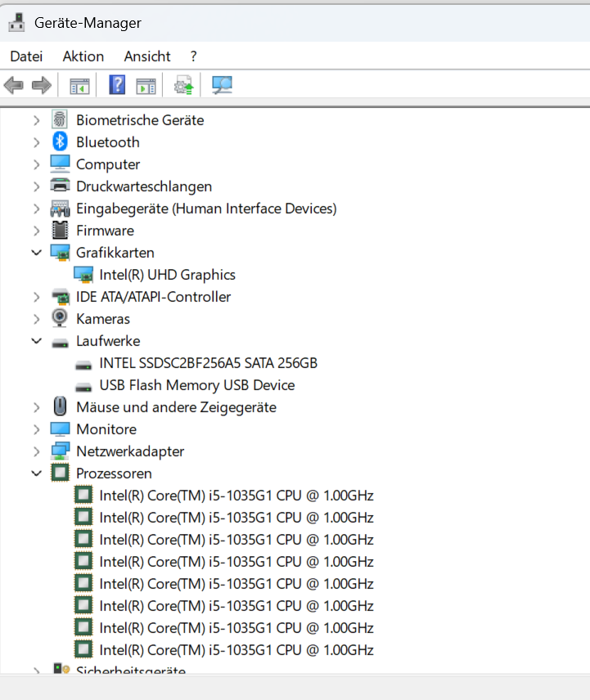This screenshot has height=700, width=590.
Task: Click the INTEL SSDSC2BF256A5 drive icon
Action: pos(83,366)
